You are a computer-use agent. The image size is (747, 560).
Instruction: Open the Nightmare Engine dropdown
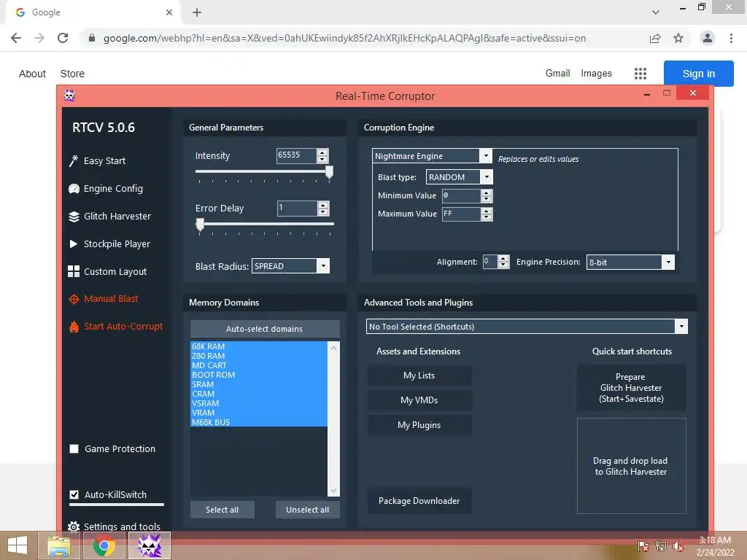pos(485,156)
